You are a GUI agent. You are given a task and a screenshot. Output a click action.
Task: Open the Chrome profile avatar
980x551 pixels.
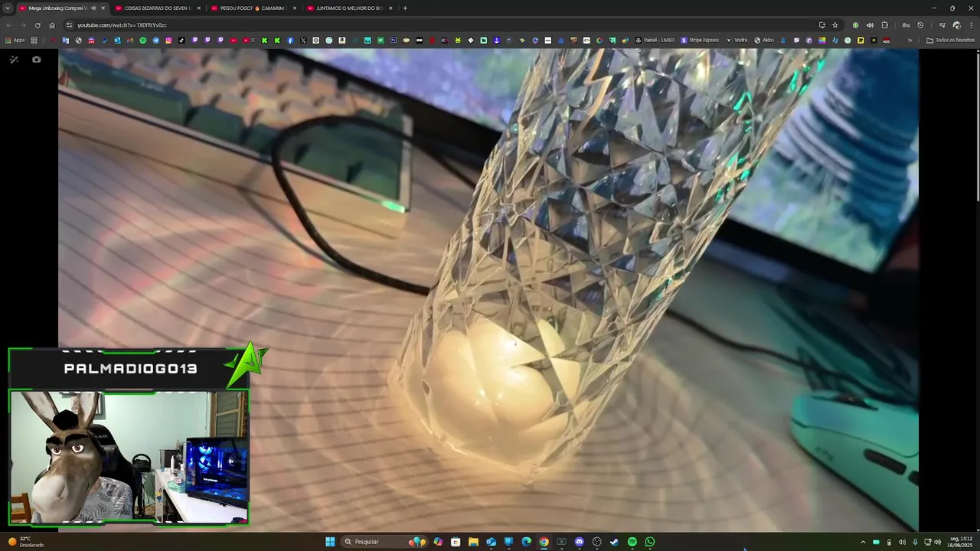click(x=957, y=25)
